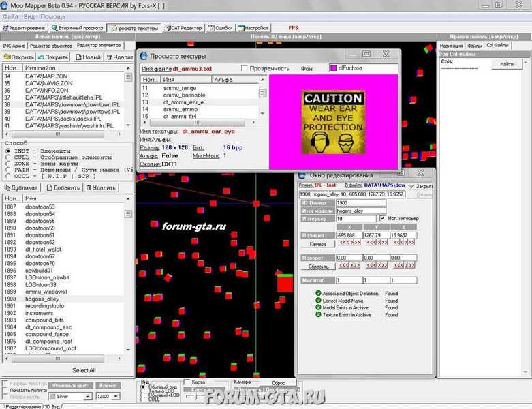
Task: Click the Model Exists in Archive check icon
Action: (x=318, y=307)
